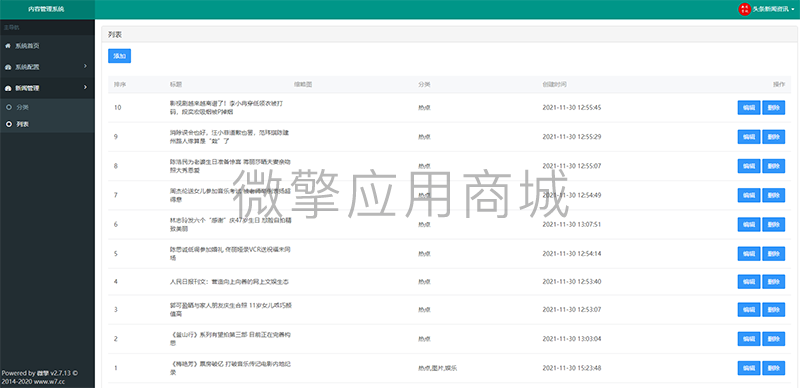This screenshot has height=388, width=800.
Task: Delete the news row numbered 4
Action: (773, 282)
